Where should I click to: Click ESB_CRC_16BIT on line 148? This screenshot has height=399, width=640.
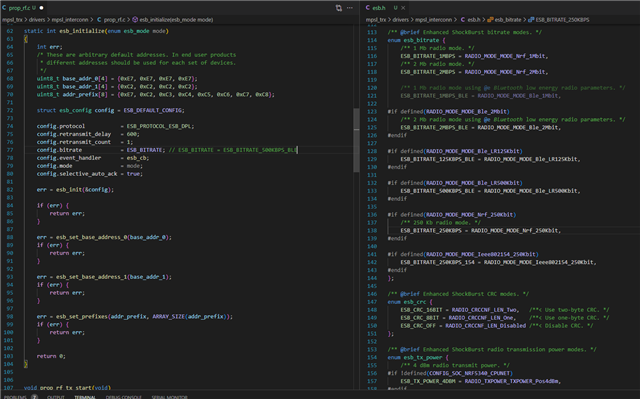(x=421, y=310)
